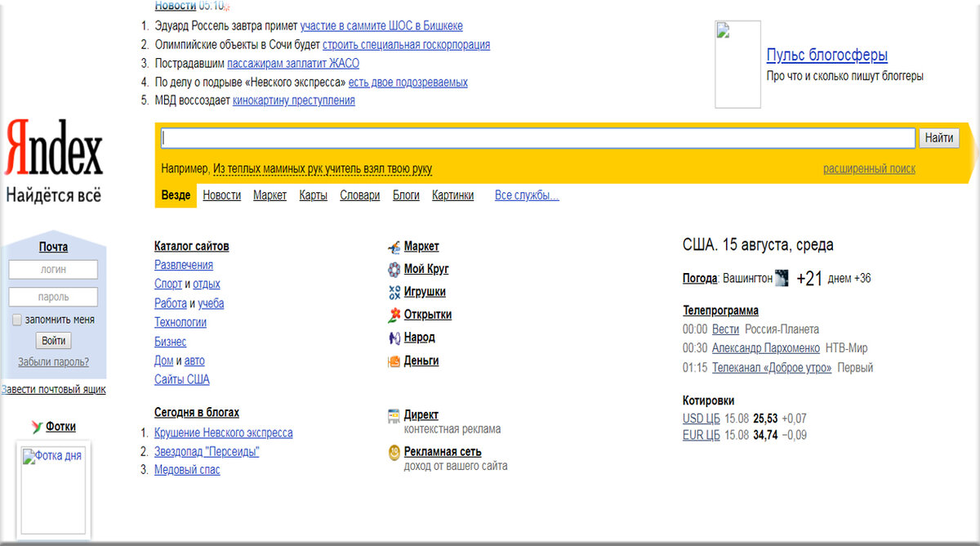980x546 pixels.
Task: Open расширенный поиск link
Action: pyautogui.click(x=869, y=169)
